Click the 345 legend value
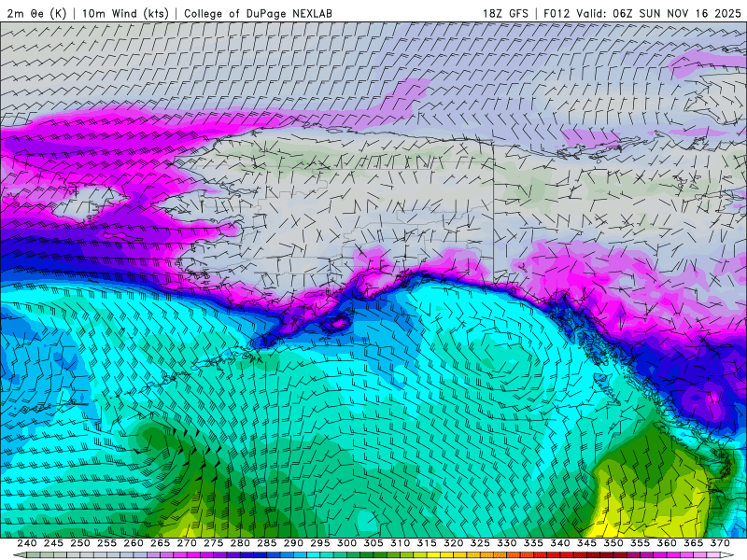747x560 pixels. (x=587, y=543)
